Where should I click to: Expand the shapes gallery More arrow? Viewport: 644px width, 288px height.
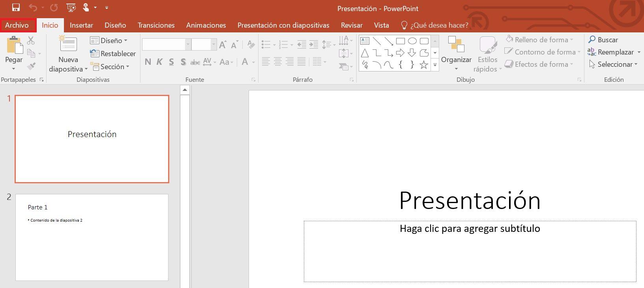(x=435, y=65)
